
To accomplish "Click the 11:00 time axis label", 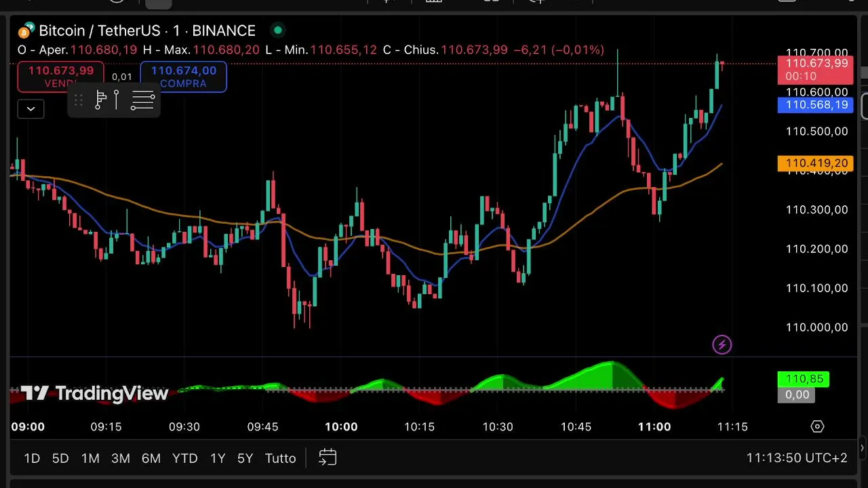I will click(654, 427).
